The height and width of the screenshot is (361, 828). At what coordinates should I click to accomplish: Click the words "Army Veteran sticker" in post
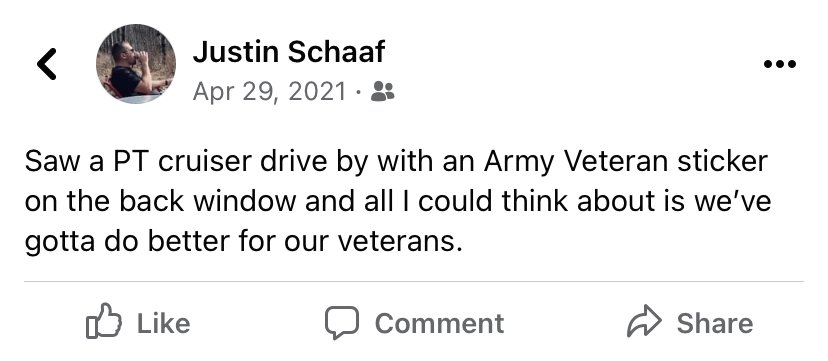(625, 162)
